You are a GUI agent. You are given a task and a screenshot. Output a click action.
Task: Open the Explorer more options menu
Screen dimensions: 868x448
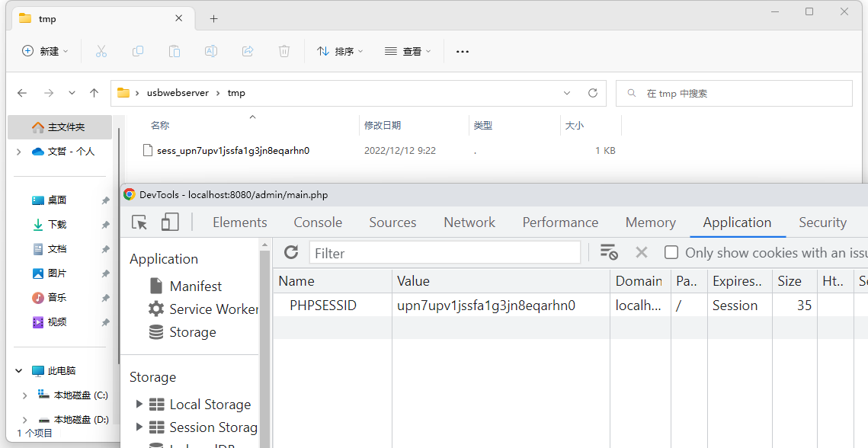point(462,51)
